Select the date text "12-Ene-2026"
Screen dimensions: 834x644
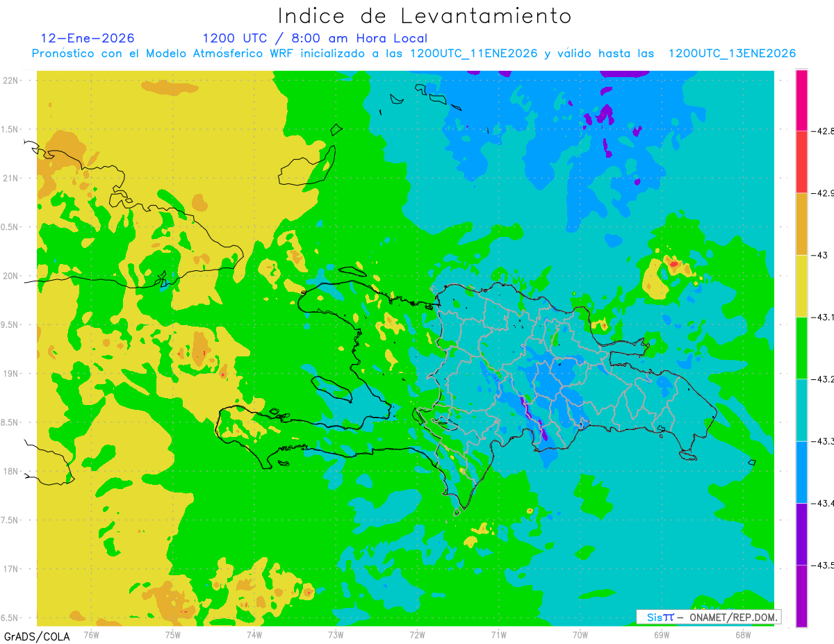pos(88,38)
